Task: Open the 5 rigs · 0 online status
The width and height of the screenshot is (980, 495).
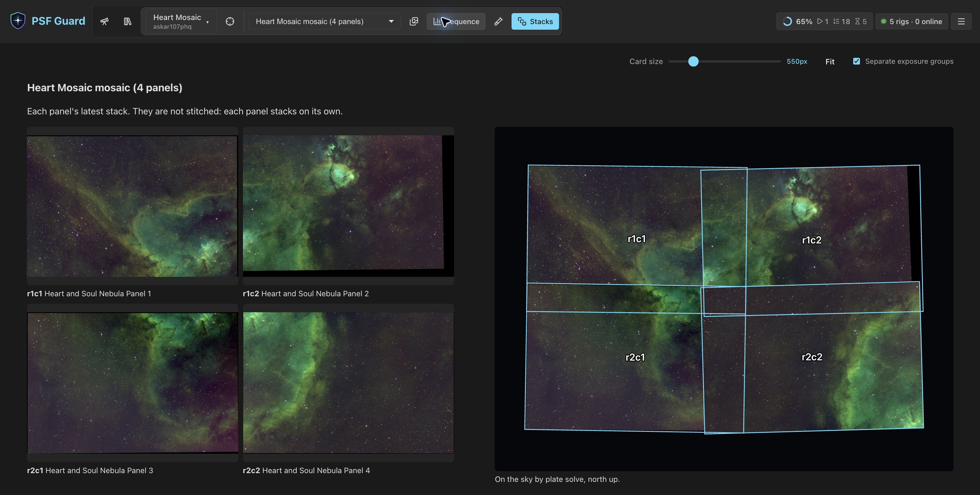Action: click(x=912, y=21)
